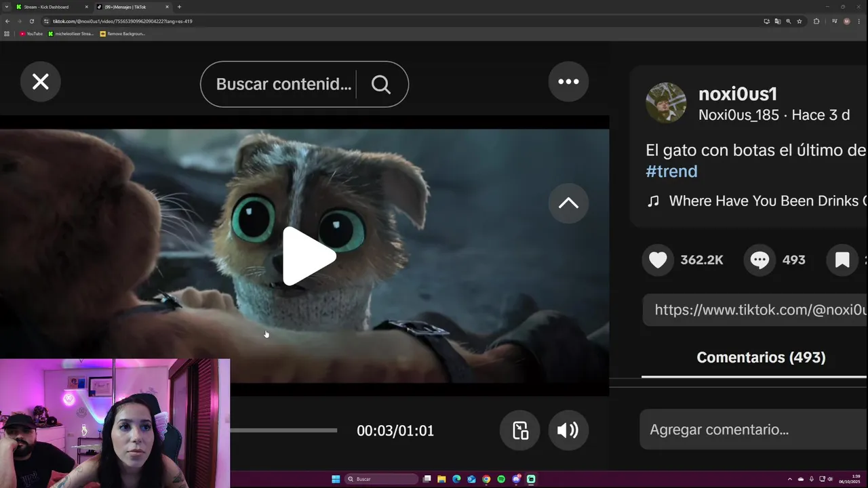The image size is (868, 488).
Task: Click the video progress bar
Action: tap(283, 430)
